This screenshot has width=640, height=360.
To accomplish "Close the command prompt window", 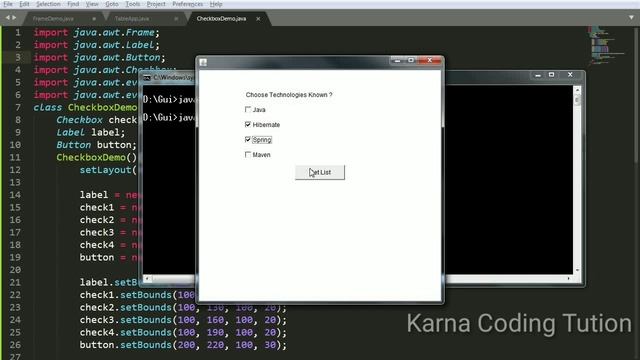I will (570, 75).
